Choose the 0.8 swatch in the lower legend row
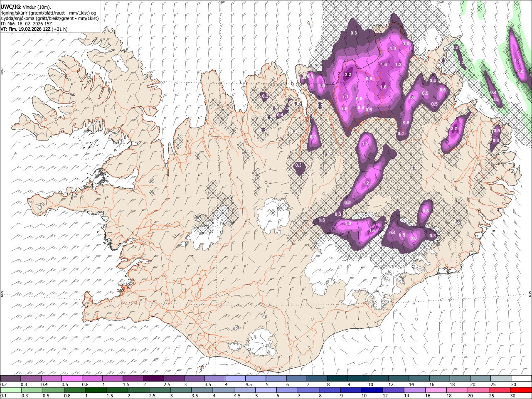The width and height of the screenshot is (532, 399). (74, 390)
